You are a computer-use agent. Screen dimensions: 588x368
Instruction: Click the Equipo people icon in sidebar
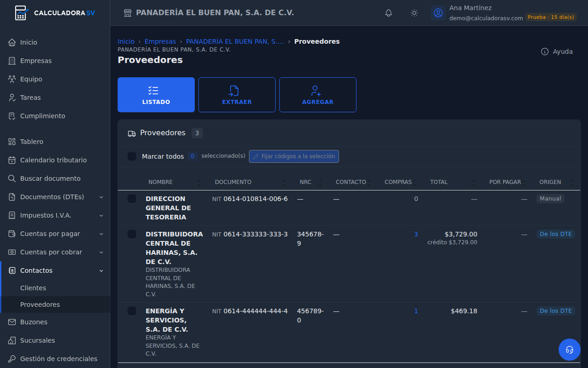pos(12,79)
